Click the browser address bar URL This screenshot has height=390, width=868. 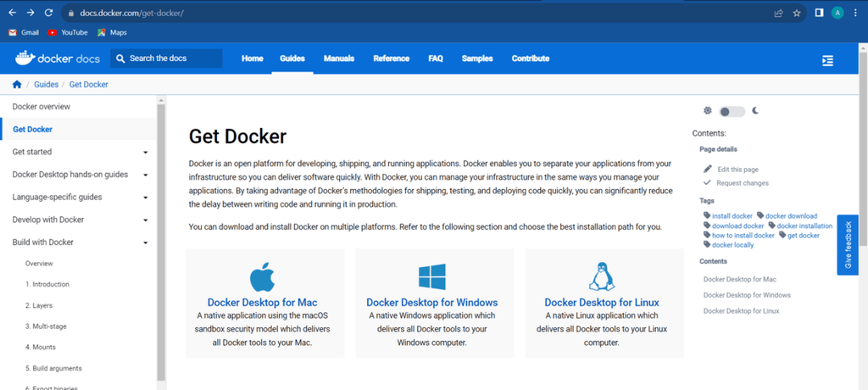click(x=131, y=14)
